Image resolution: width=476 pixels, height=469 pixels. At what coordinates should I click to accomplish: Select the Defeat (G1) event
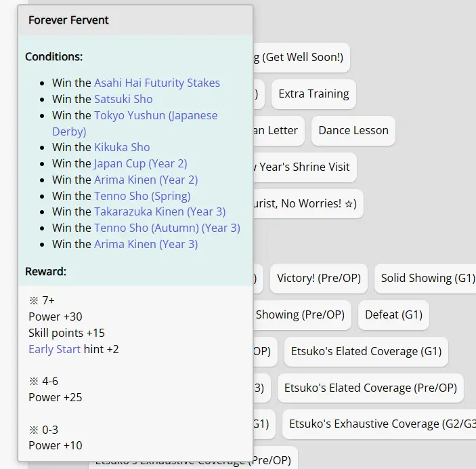(393, 315)
